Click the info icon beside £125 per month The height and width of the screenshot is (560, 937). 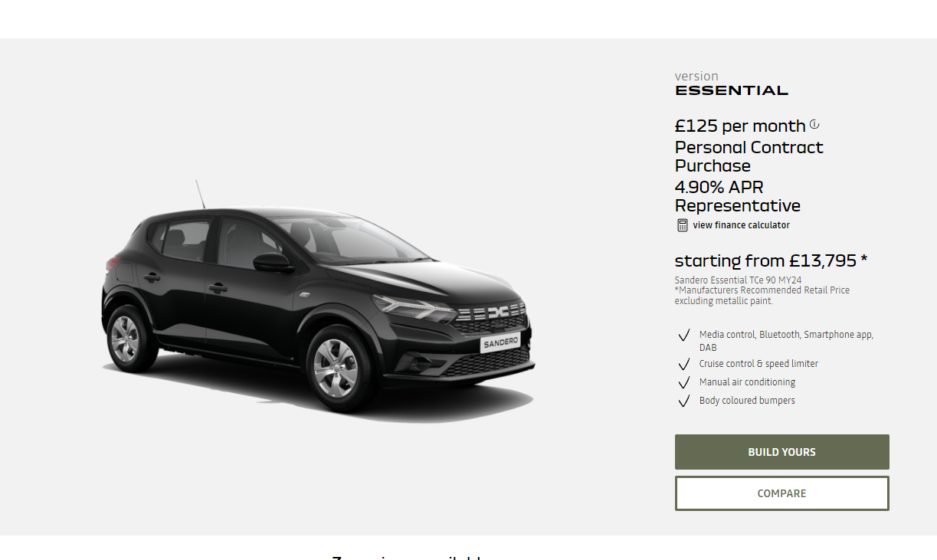814,124
